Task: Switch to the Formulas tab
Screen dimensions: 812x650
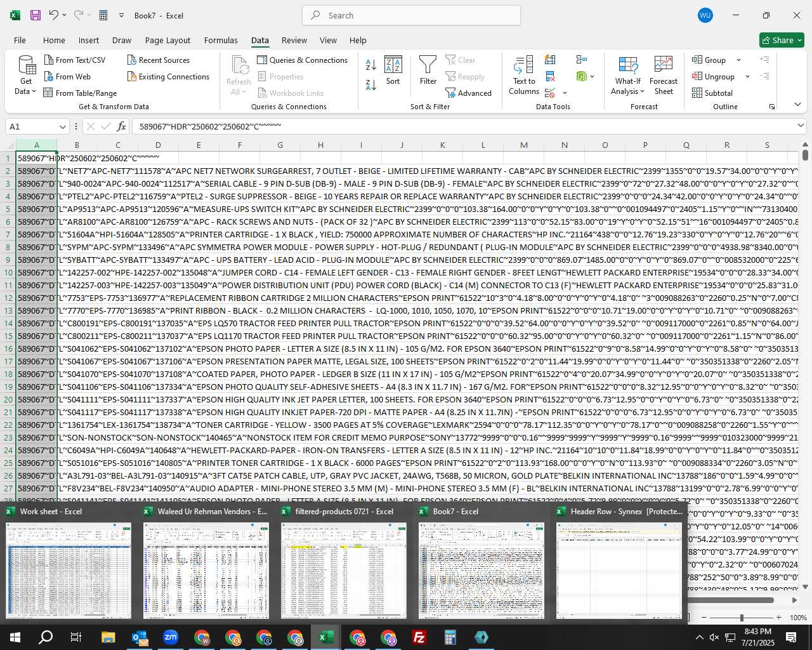Action: coord(221,40)
